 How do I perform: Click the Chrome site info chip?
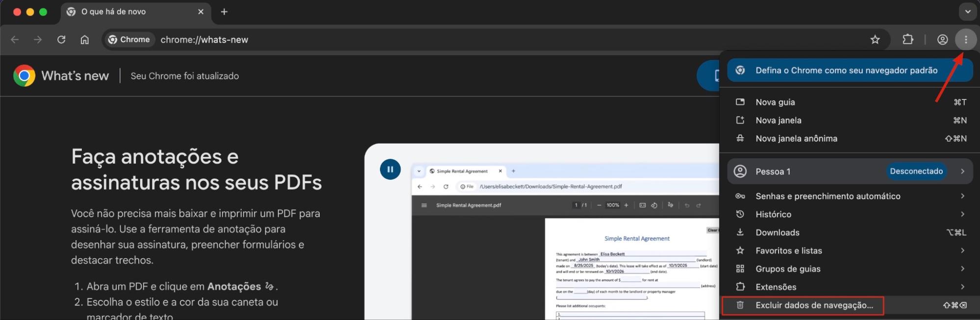(x=129, y=40)
